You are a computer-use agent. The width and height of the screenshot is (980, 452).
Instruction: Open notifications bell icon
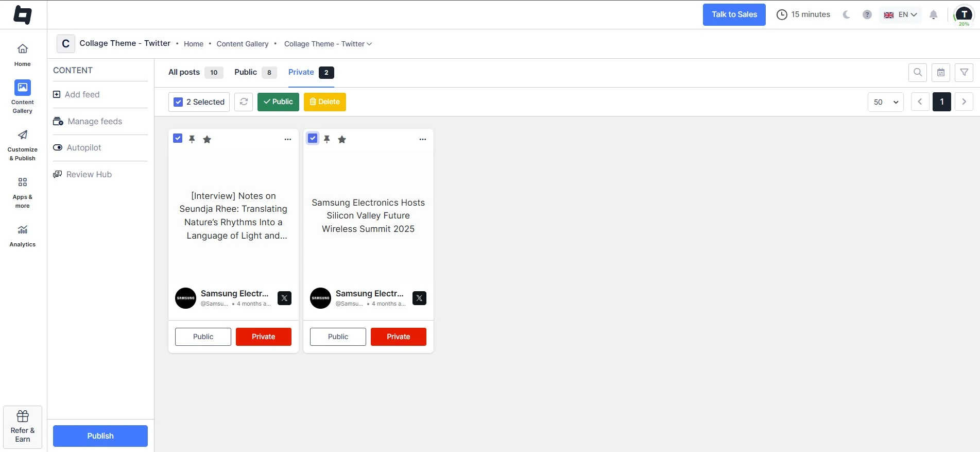tap(933, 14)
